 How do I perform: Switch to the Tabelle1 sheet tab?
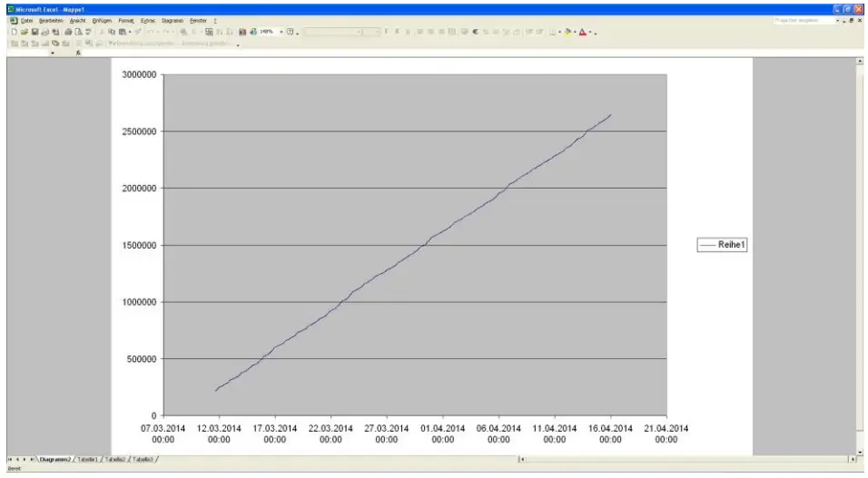click(87, 459)
